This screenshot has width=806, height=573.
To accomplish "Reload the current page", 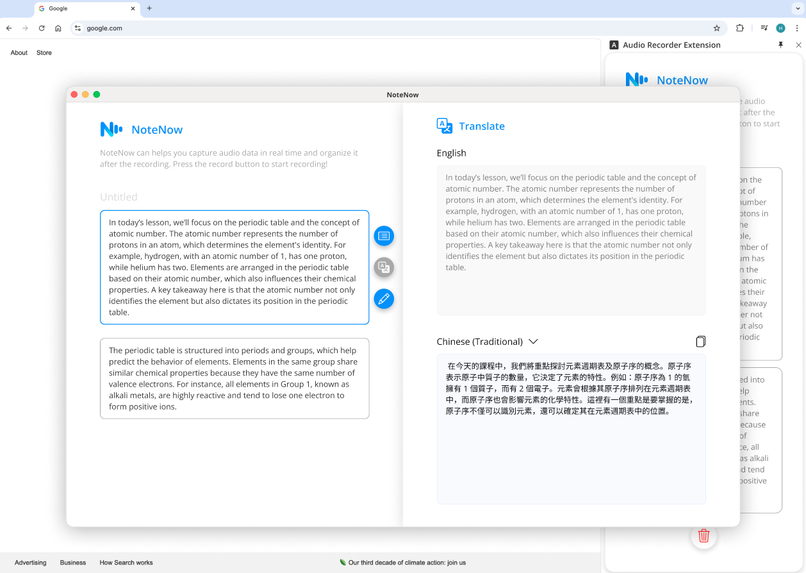I will (x=42, y=28).
